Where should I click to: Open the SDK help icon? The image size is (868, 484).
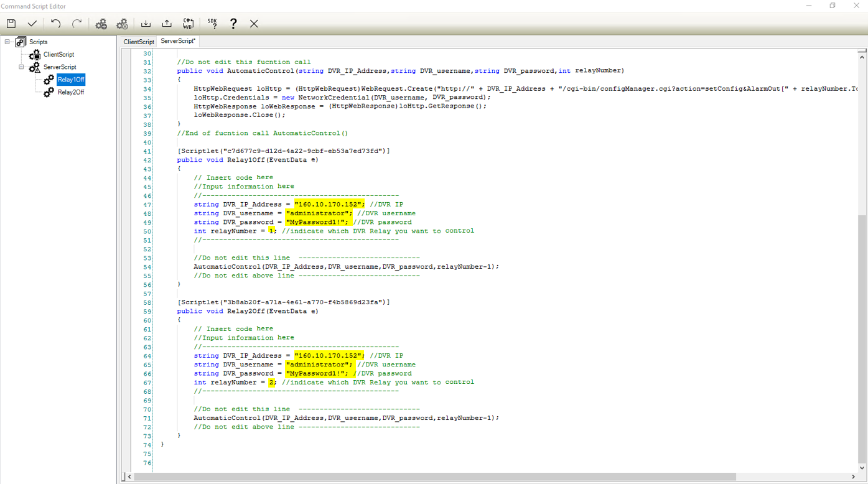[x=212, y=24]
